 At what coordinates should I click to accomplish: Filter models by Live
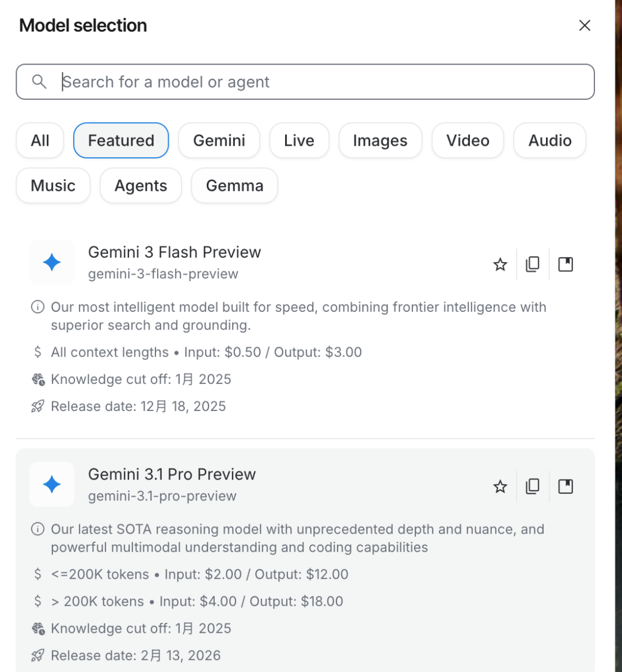tap(299, 141)
